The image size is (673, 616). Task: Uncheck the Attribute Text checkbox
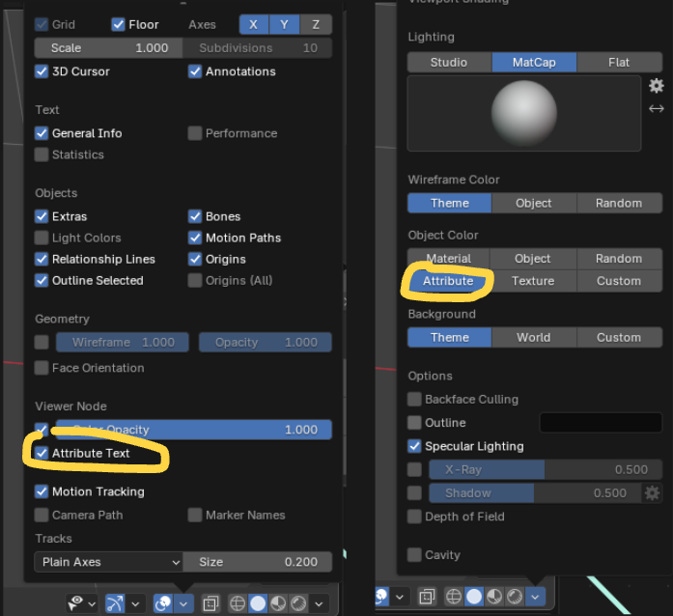[x=42, y=453]
